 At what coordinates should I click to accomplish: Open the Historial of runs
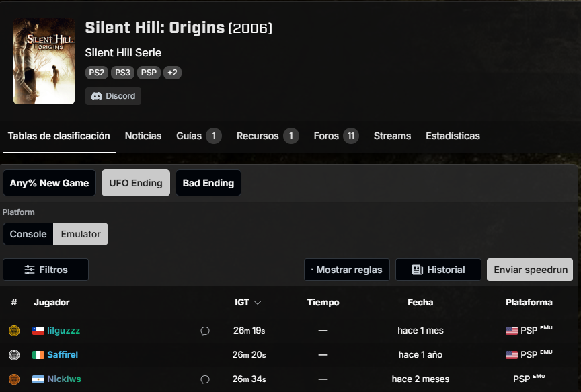click(438, 270)
